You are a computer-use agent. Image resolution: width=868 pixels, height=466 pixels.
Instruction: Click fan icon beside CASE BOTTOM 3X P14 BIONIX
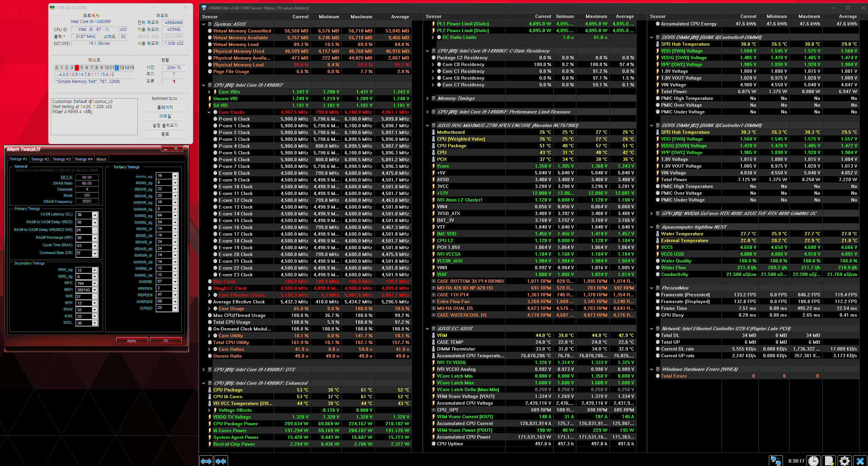pyautogui.click(x=434, y=281)
